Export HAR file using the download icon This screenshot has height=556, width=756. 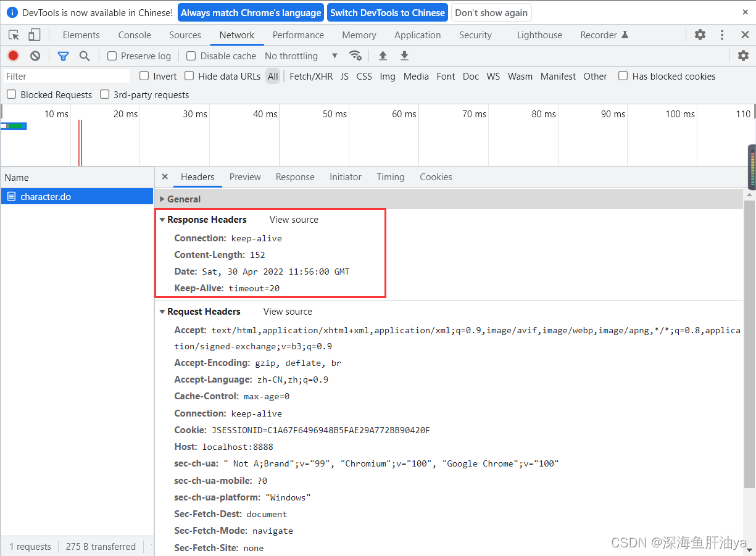coord(404,56)
